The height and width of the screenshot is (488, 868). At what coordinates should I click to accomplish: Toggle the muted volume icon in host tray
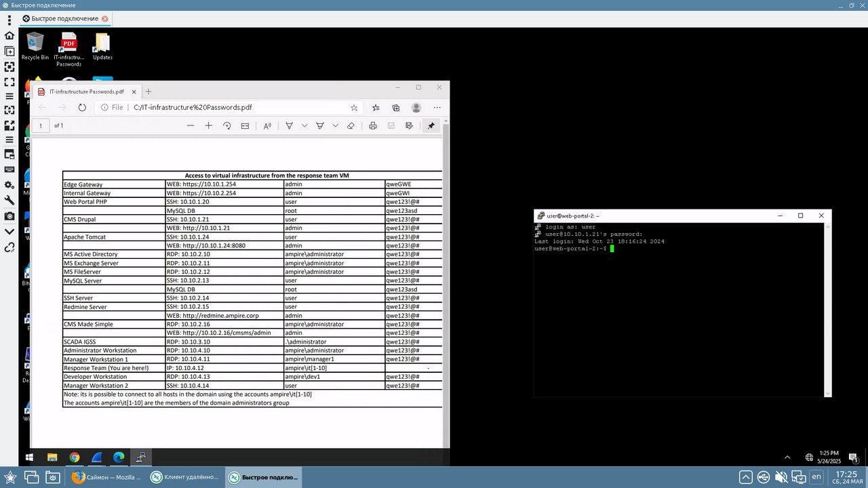tap(782, 477)
